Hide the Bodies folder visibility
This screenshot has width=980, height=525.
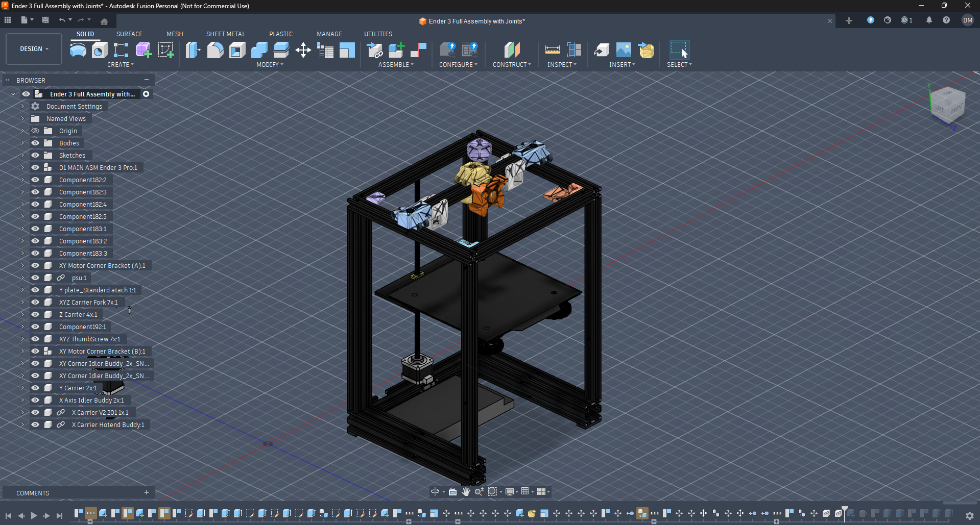35,143
